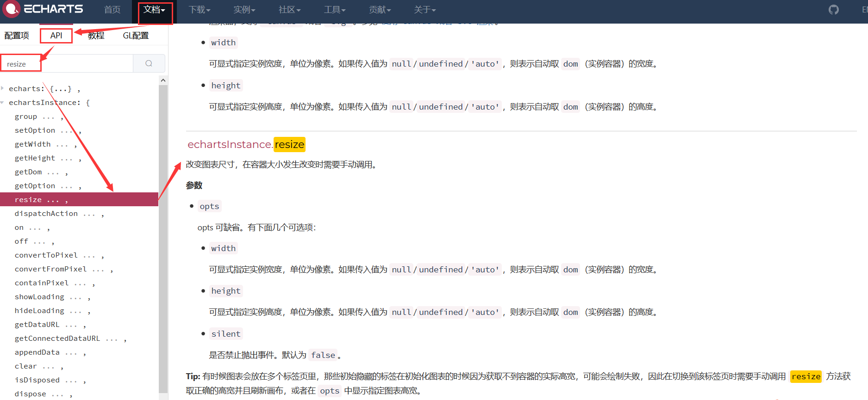Open the 贡献 dropdown menu
The image size is (868, 400).
(380, 10)
